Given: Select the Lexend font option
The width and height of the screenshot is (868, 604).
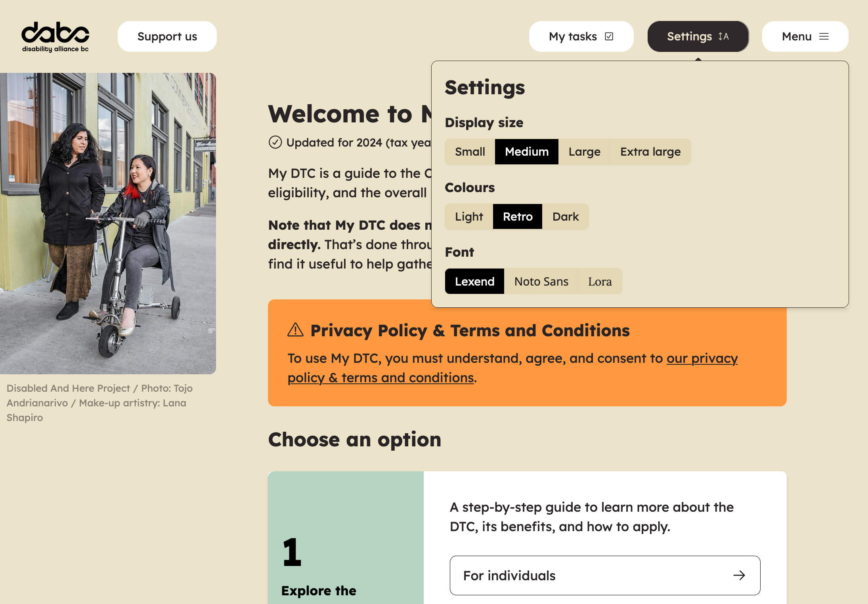Looking at the screenshot, I should click(x=474, y=282).
